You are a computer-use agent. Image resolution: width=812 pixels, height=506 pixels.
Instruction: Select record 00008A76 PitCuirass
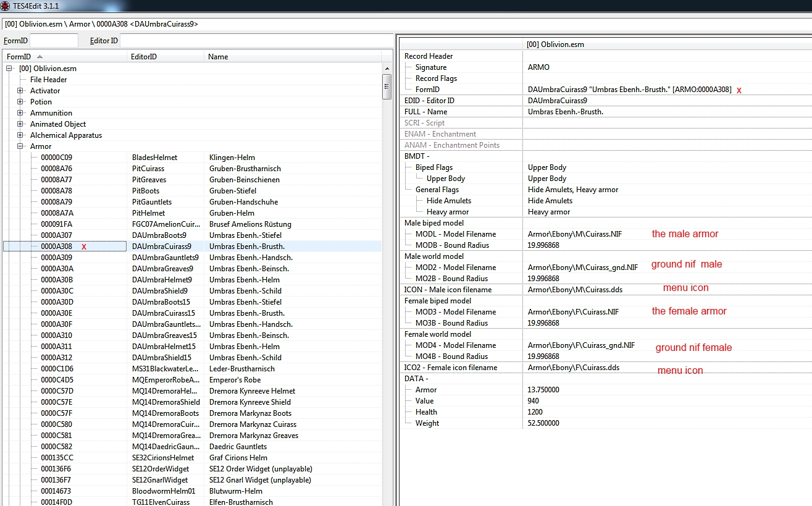click(192, 169)
